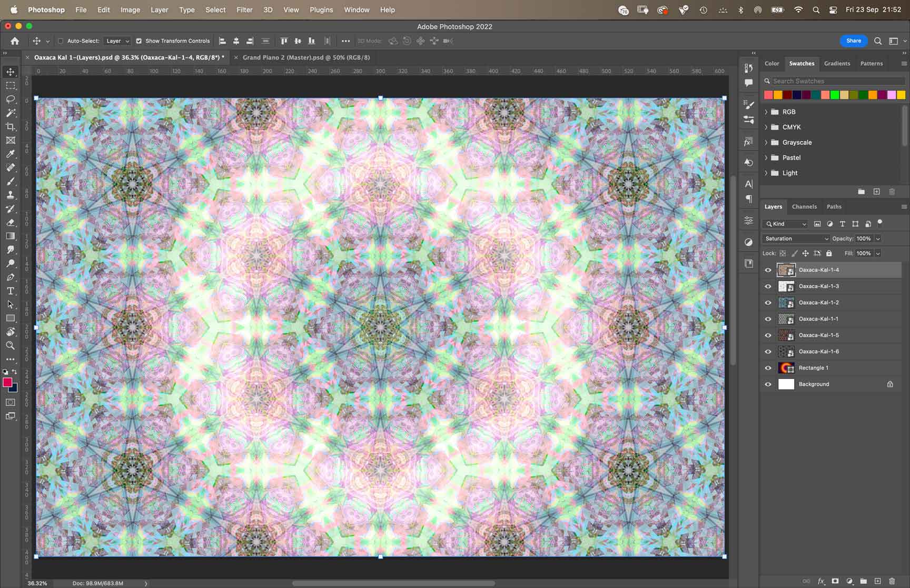Open the layer Kind filter dropdown
910x588 pixels.
coord(786,224)
